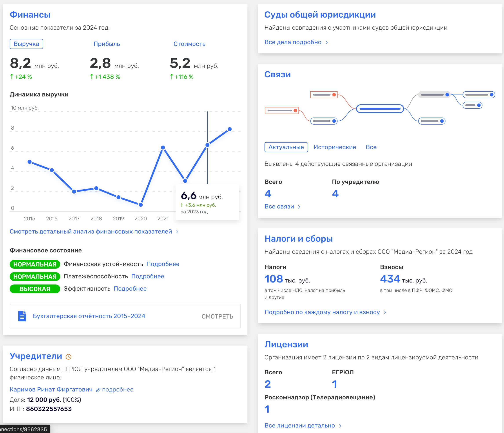Click the 2024 data point on revenue chart

pyautogui.click(x=229, y=129)
